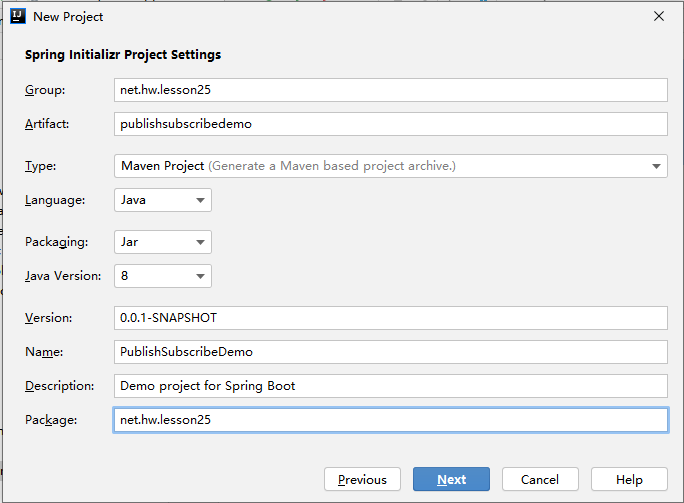This screenshot has height=503, width=684.
Task: Click the New Project window title
Action: point(68,17)
